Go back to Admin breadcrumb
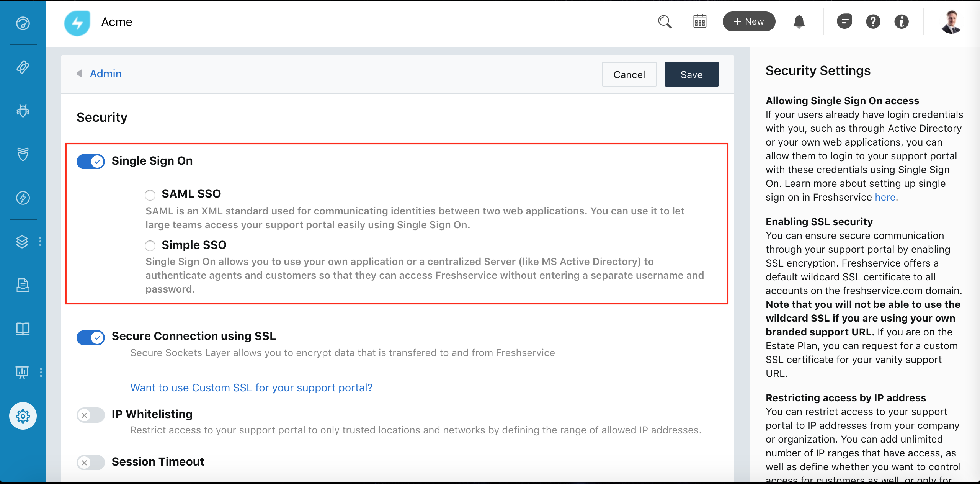This screenshot has width=980, height=484. point(105,74)
